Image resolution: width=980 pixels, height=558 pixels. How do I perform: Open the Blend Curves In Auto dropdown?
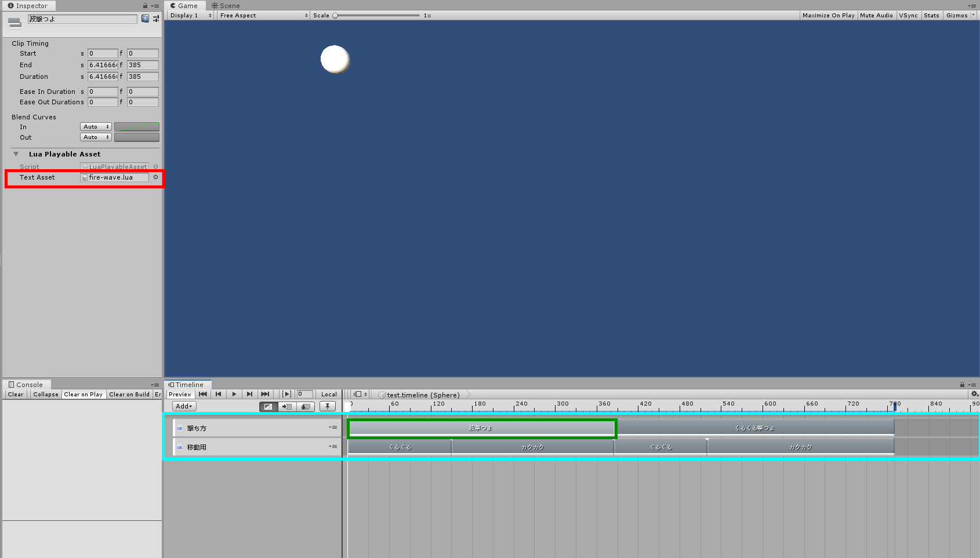point(96,127)
